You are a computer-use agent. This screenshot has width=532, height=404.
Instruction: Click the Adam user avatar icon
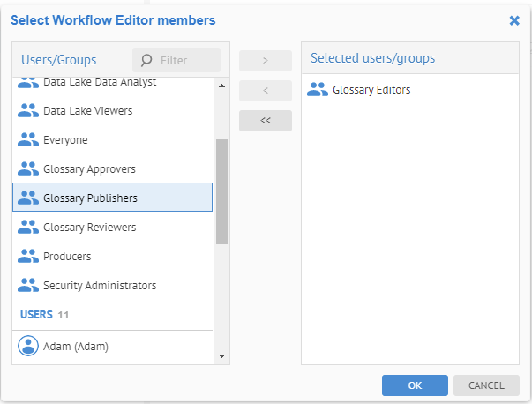click(28, 347)
